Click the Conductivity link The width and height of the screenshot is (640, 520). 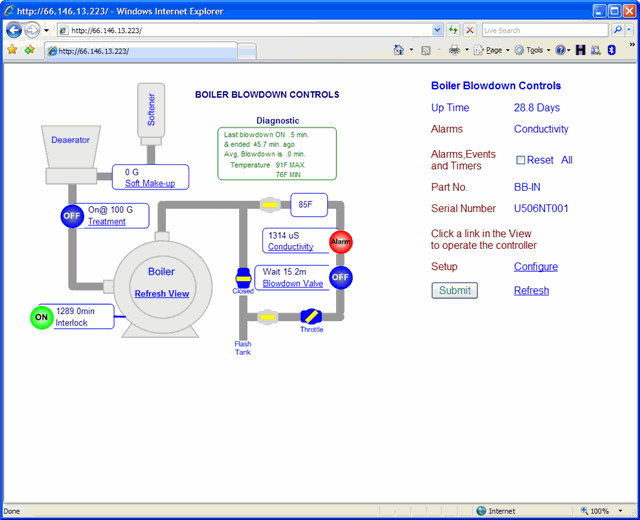click(x=290, y=247)
